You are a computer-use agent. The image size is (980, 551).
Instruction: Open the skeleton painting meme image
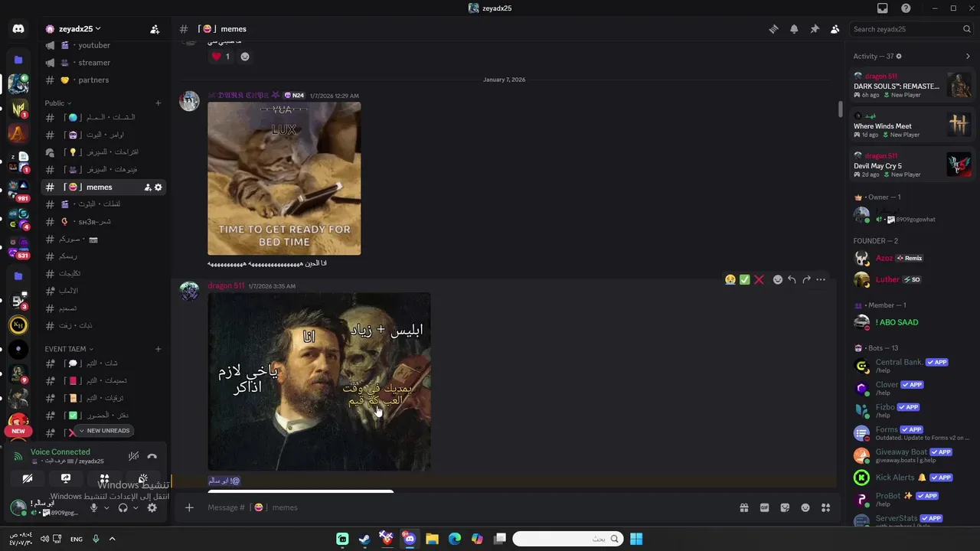coord(319,382)
